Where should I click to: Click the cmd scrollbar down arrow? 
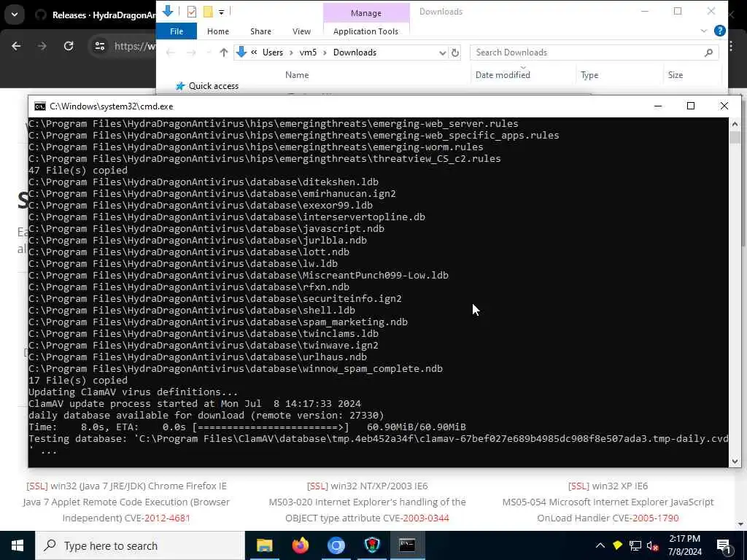coord(735,461)
